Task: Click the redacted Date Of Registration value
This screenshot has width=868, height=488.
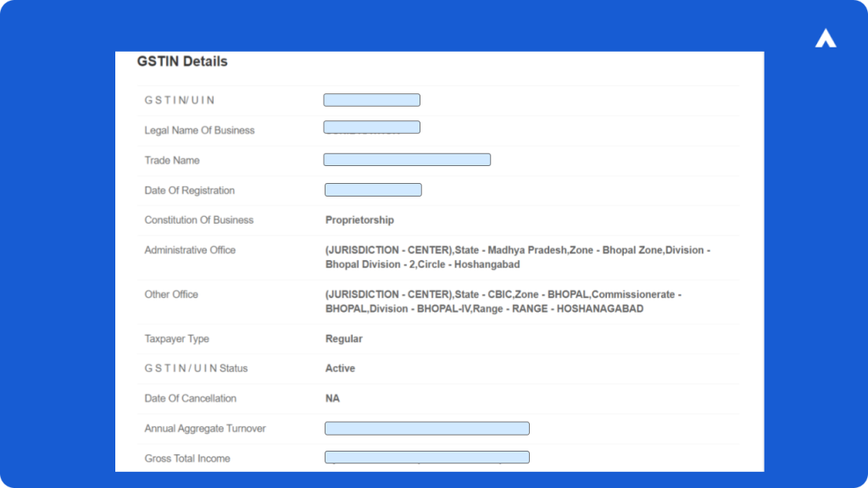Action: [x=373, y=190]
